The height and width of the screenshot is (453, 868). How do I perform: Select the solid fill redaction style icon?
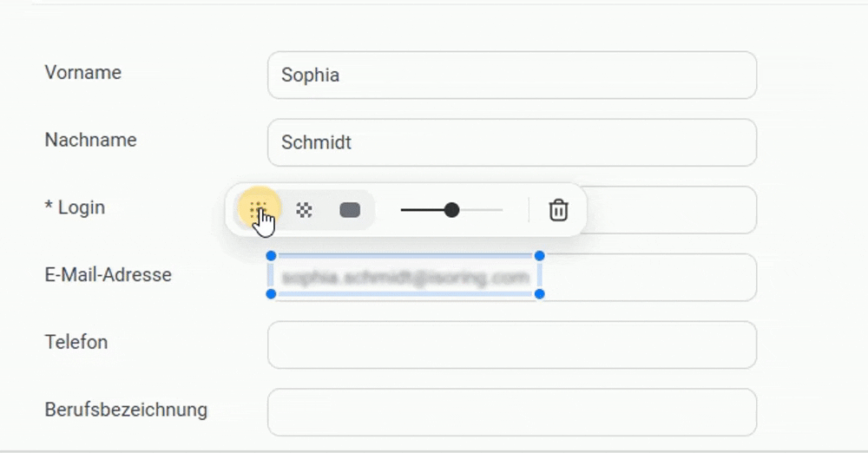coord(350,210)
